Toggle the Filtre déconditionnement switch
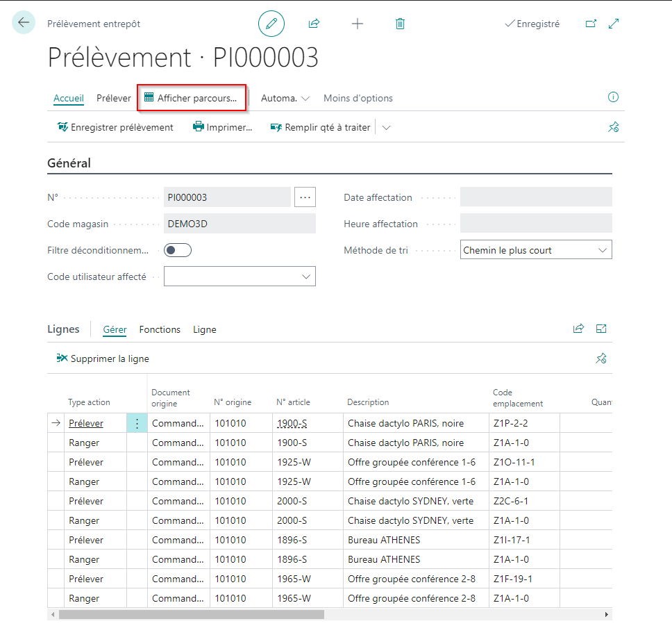The height and width of the screenshot is (635, 672). 178,250
